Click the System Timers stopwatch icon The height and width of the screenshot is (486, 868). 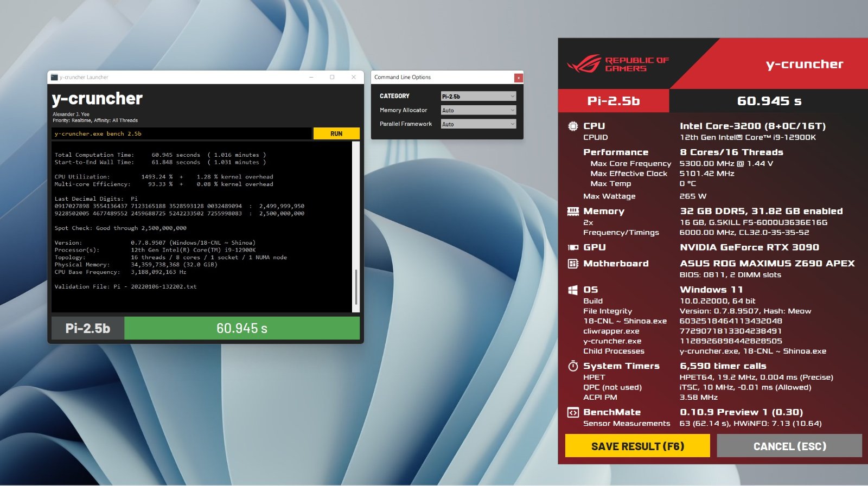[x=573, y=366]
